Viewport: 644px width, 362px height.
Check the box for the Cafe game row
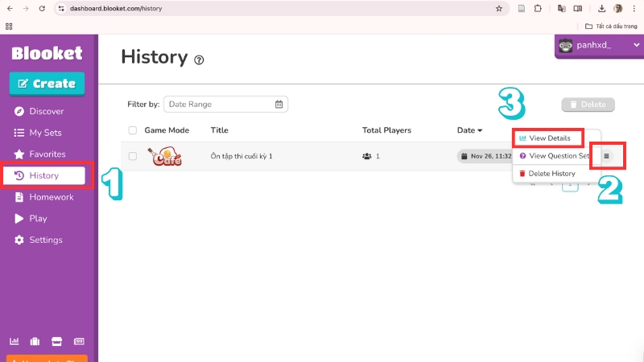(x=133, y=156)
